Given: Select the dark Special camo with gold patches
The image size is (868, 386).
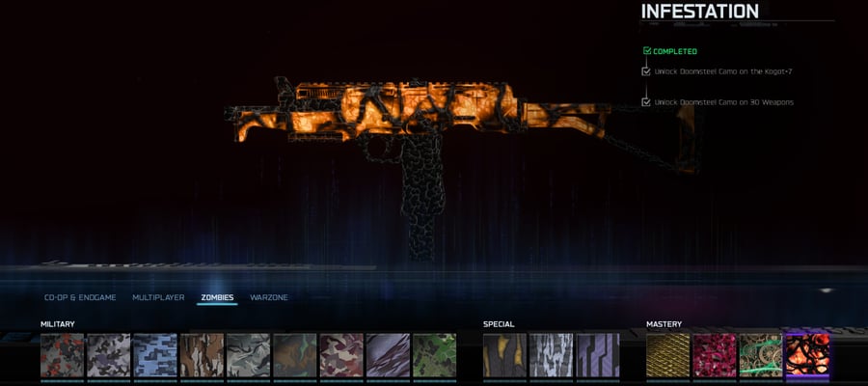Looking at the screenshot, I should pos(504,355).
